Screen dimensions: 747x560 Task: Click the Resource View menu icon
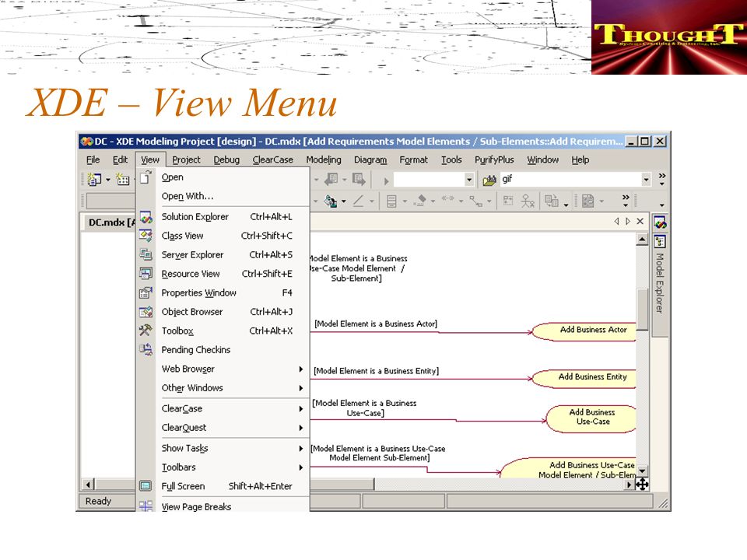[x=146, y=274]
